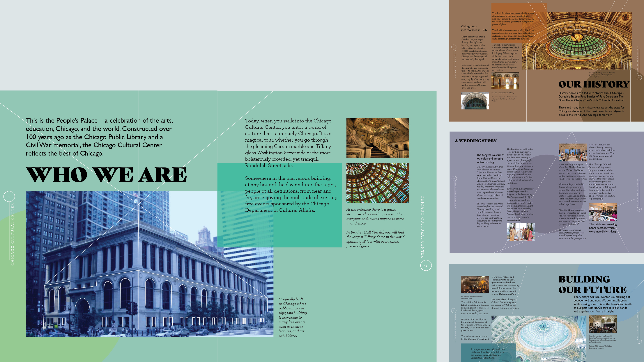The height and width of the screenshot is (362, 644).
Task: Click the grand staircase photo
Action: coord(378,138)
